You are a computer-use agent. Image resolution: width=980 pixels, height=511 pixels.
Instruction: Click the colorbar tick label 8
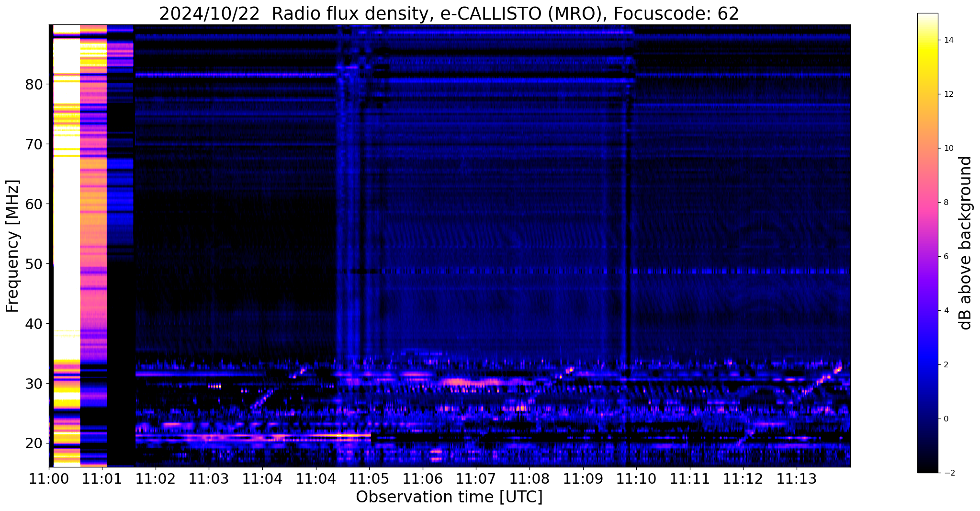[946, 203]
